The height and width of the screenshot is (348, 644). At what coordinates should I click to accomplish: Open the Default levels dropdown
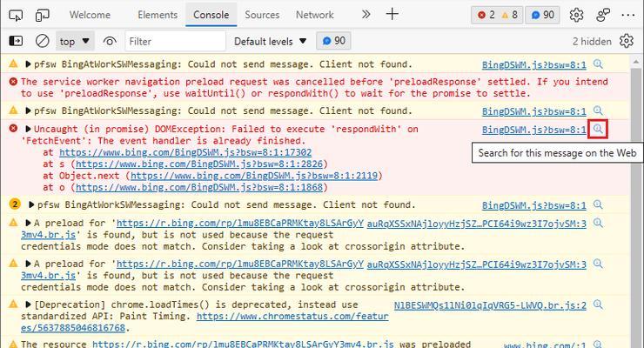point(270,42)
